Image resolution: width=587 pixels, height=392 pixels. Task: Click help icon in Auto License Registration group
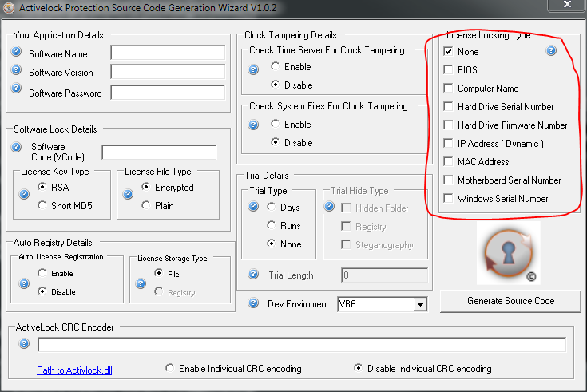click(x=24, y=283)
